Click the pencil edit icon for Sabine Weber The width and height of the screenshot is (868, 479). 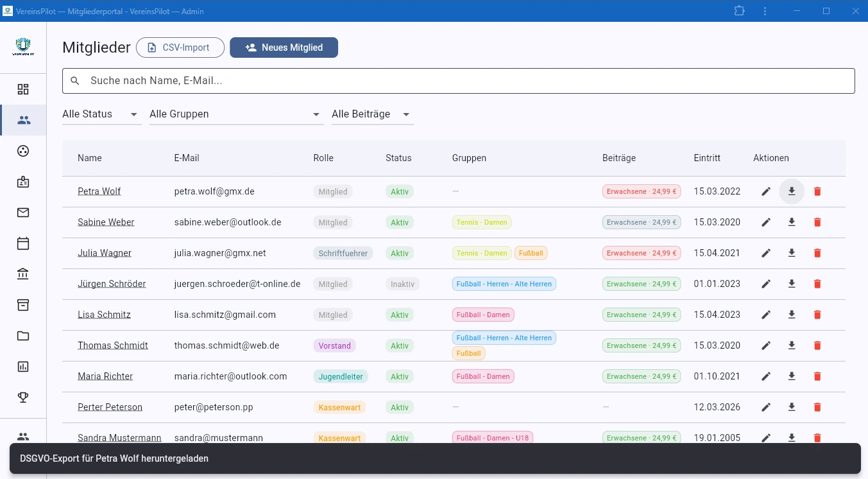click(x=766, y=222)
